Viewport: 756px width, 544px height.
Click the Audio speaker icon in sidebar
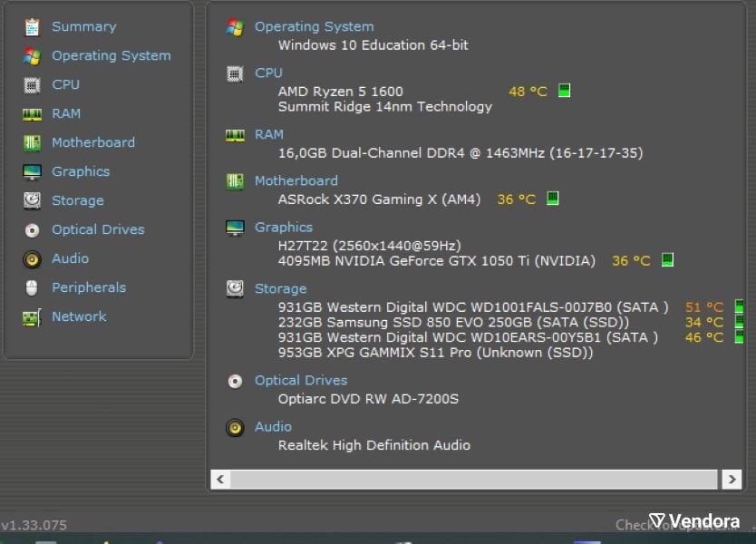point(32,259)
